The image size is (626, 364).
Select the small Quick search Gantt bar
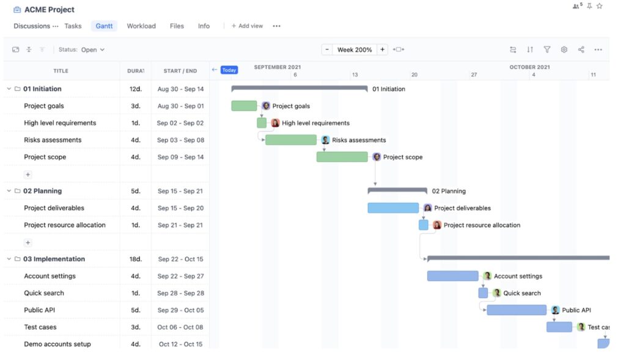point(483,293)
